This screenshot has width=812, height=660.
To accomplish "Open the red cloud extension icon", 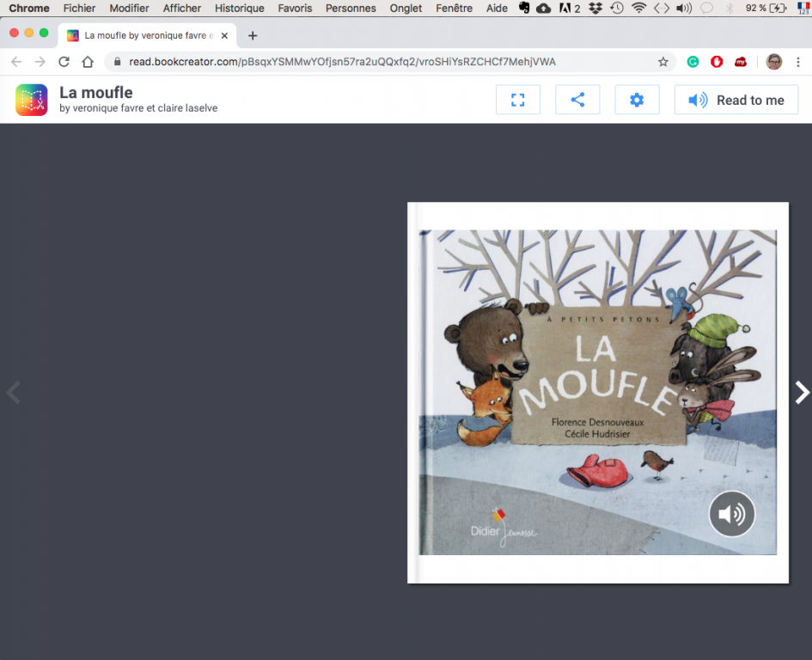I will click(741, 62).
